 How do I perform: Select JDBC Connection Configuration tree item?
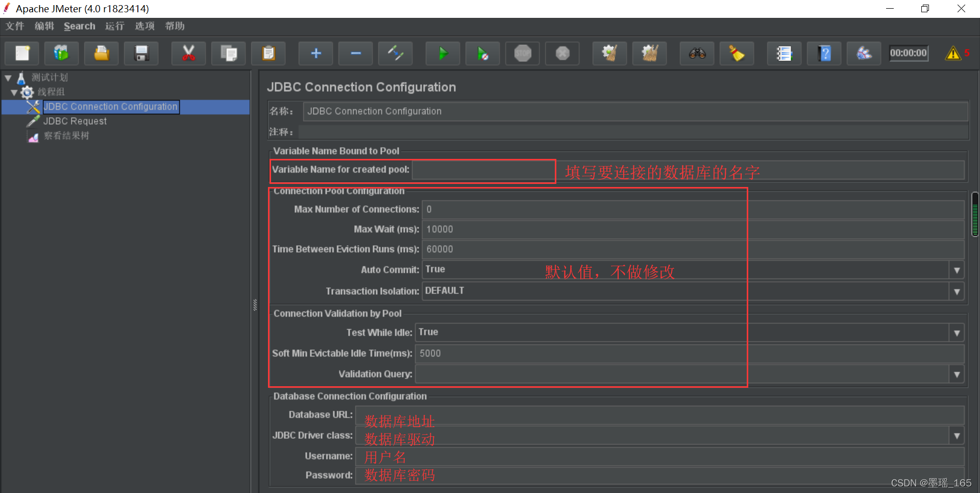pos(110,107)
